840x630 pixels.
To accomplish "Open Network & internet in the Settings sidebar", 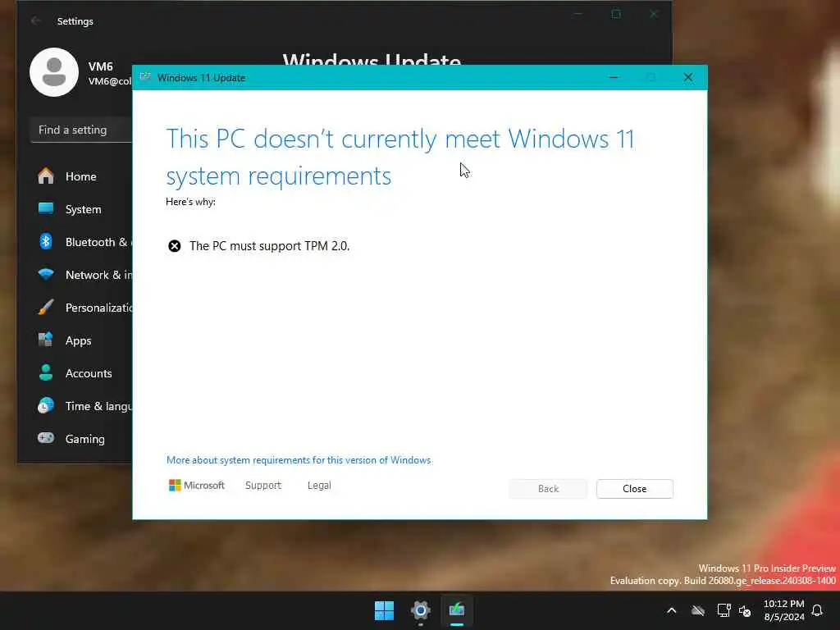I will click(x=75, y=275).
